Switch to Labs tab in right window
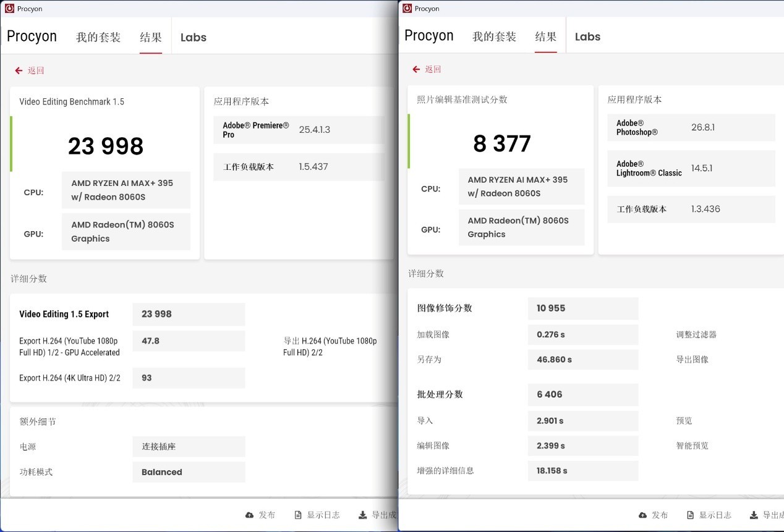Screen dimensions: 784x532 (587, 36)
